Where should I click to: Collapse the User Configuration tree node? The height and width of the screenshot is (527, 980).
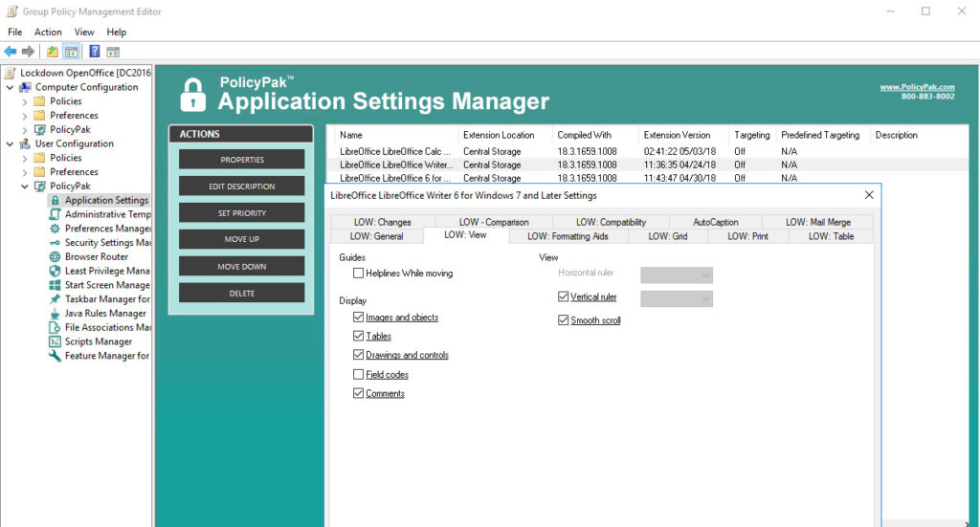(x=10, y=143)
